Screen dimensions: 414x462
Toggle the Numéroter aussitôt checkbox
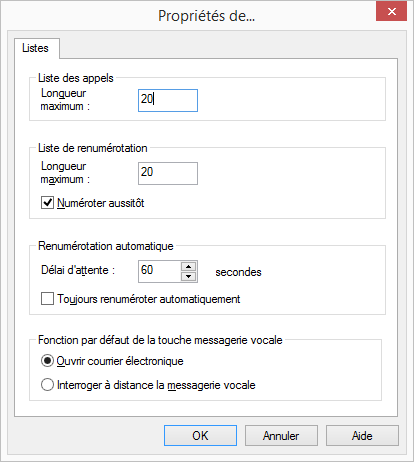tap(47, 203)
